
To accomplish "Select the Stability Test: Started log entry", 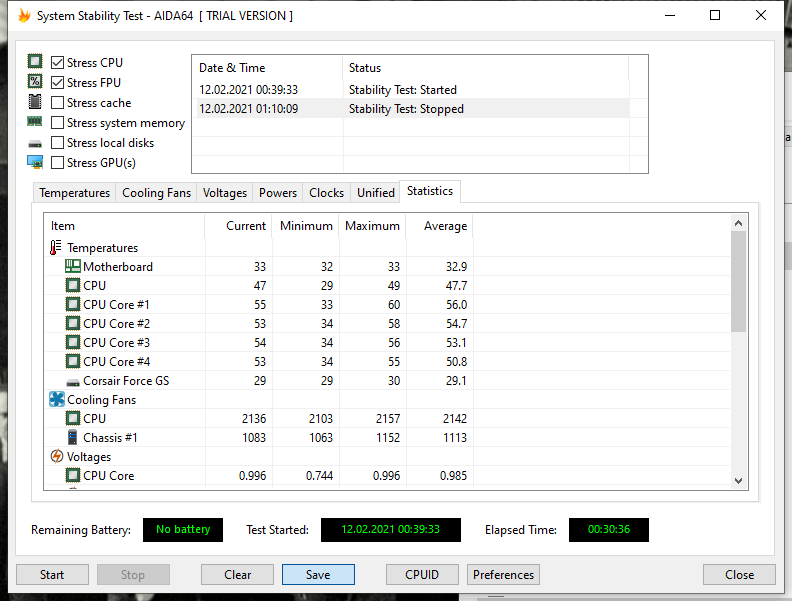I will tap(411, 90).
